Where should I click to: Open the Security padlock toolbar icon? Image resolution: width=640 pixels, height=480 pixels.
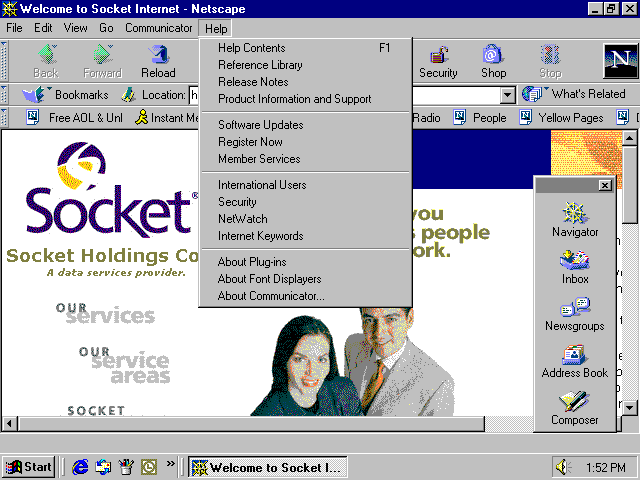tap(439, 55)
